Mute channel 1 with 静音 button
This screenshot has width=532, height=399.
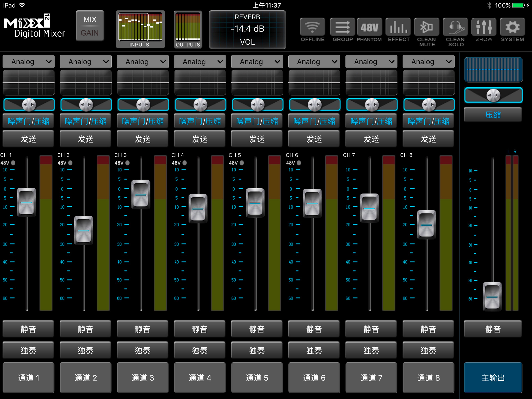pos(28,329)
